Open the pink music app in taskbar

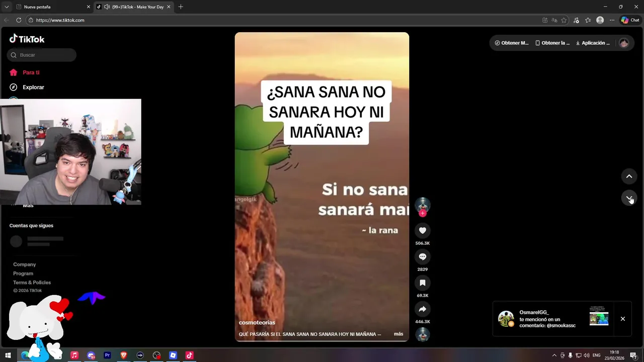[74, 355]
